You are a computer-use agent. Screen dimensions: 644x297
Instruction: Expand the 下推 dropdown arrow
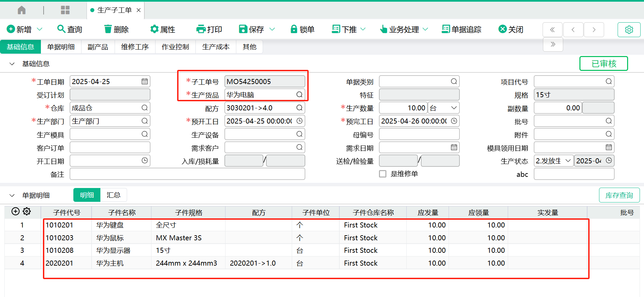[x=363, y=29]
